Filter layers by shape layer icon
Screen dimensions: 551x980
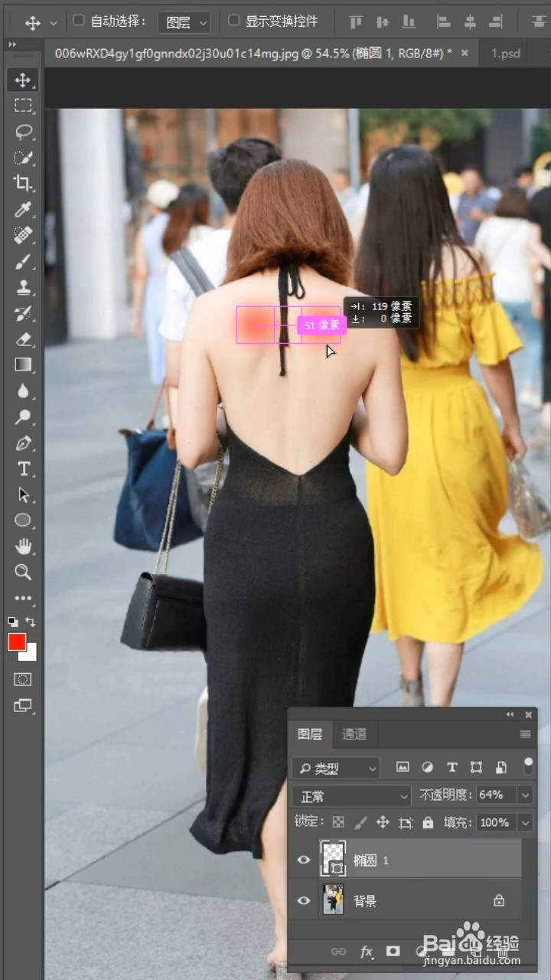coord(476,767)
